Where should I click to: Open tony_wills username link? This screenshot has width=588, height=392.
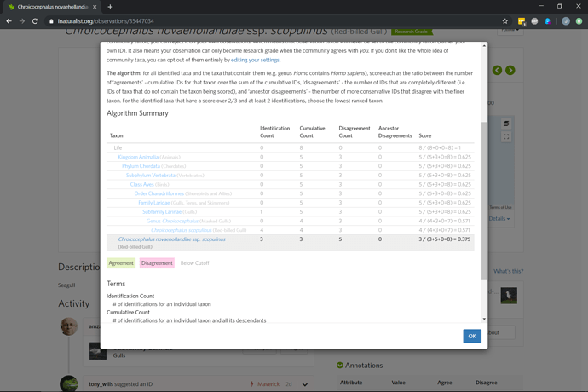(101, 384)
